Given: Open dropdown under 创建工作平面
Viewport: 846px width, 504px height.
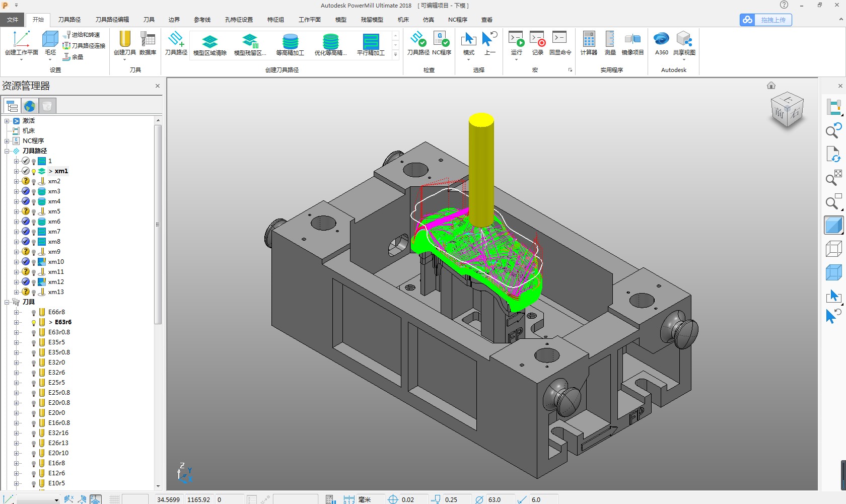Looking at the screenshot, I should coord(21,60).
